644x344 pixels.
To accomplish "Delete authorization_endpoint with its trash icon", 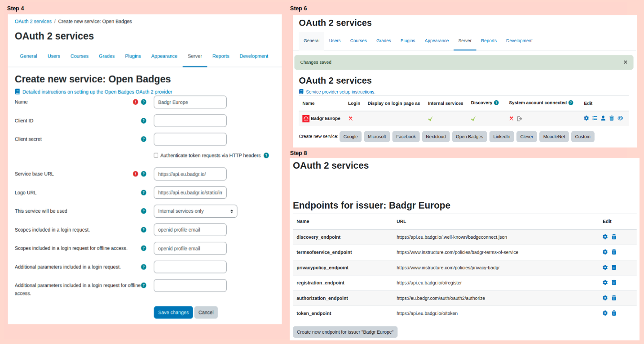I will pyautogui.click(x=614, y=298).
